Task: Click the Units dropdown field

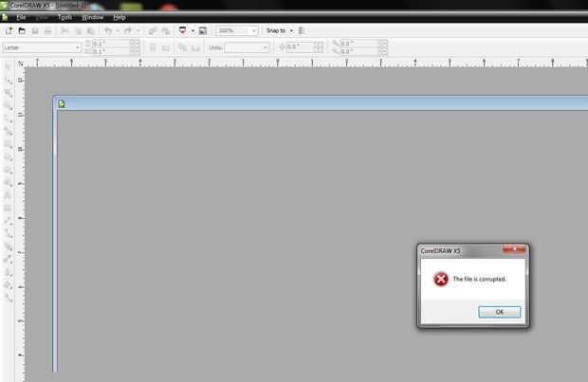Action: tap(247, 47)
